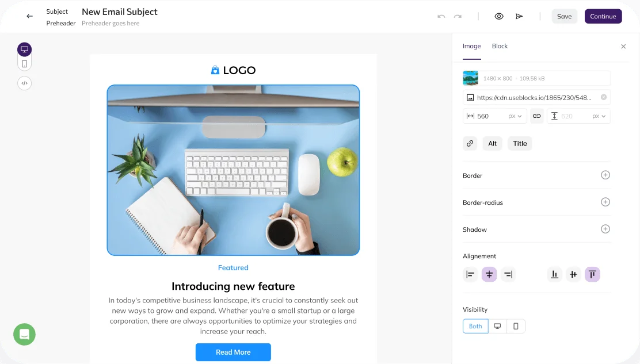Click the image URL input field
This screenshot has width=640, height=364.
[x=537, y=97]
